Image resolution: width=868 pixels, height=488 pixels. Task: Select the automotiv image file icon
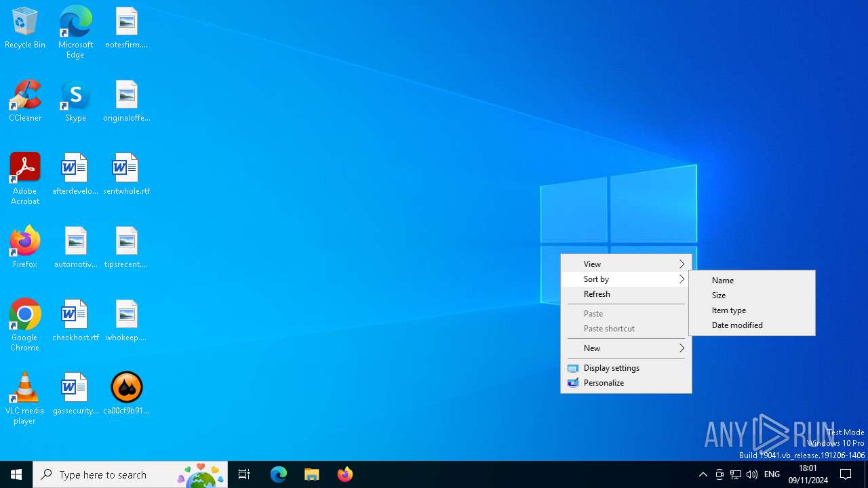click(x=75, y=248)
